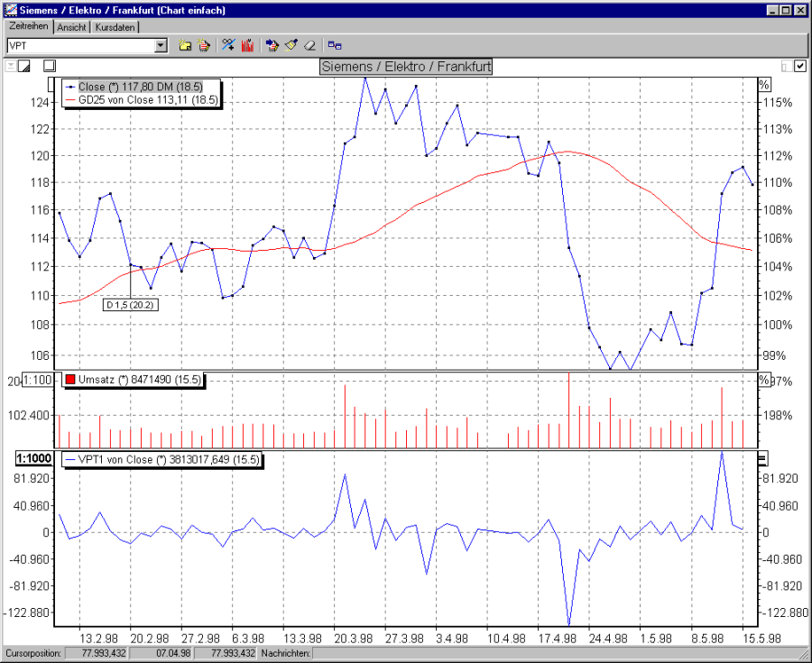Open the dropdown arrow at the chart's top-right
This screenshot has height=663, width=812.
coord(789,66)
